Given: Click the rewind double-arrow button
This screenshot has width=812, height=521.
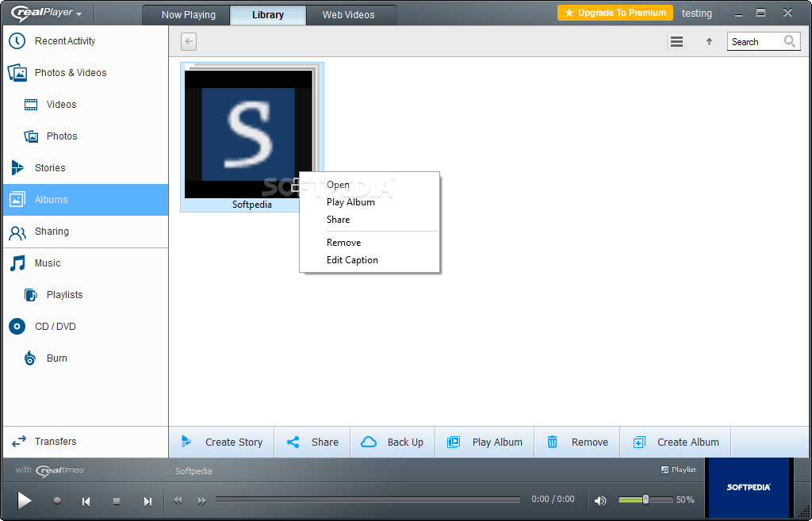Looking at the screenshot, I should click(178, 500).
